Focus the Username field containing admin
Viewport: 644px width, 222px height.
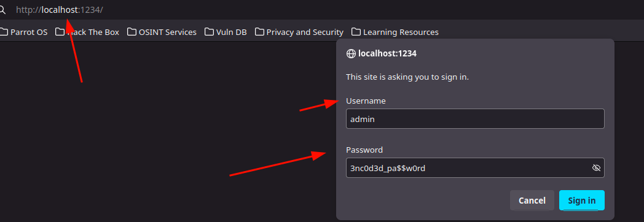pos(475,119)
